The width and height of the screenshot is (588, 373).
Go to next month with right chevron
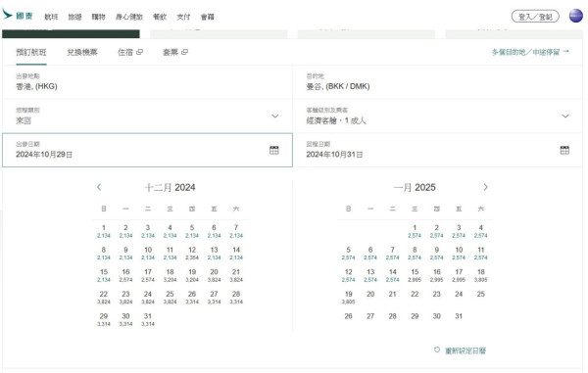[x=486, y=187]
